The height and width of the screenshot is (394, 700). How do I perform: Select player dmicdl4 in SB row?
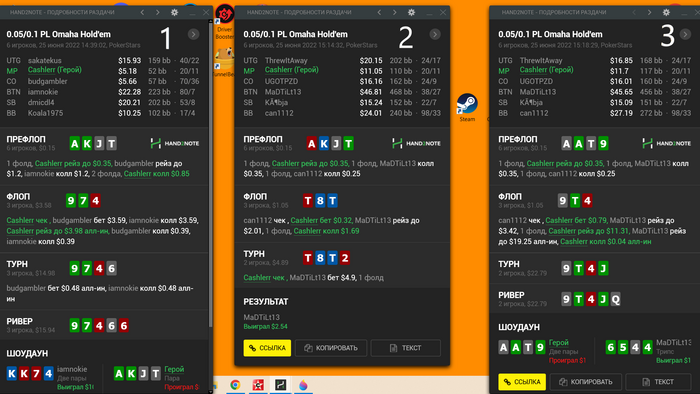[x=41, y=102]
